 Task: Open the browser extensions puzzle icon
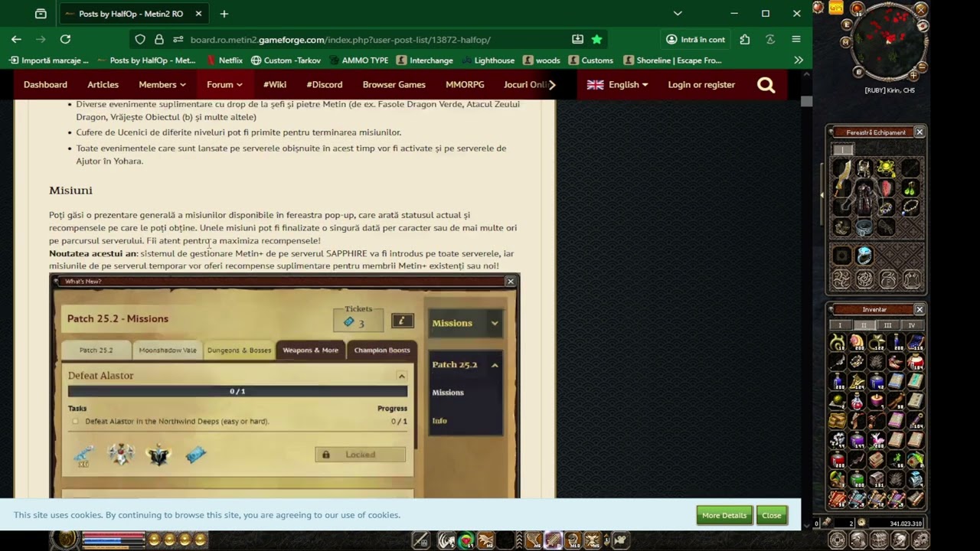pos(745,39)
